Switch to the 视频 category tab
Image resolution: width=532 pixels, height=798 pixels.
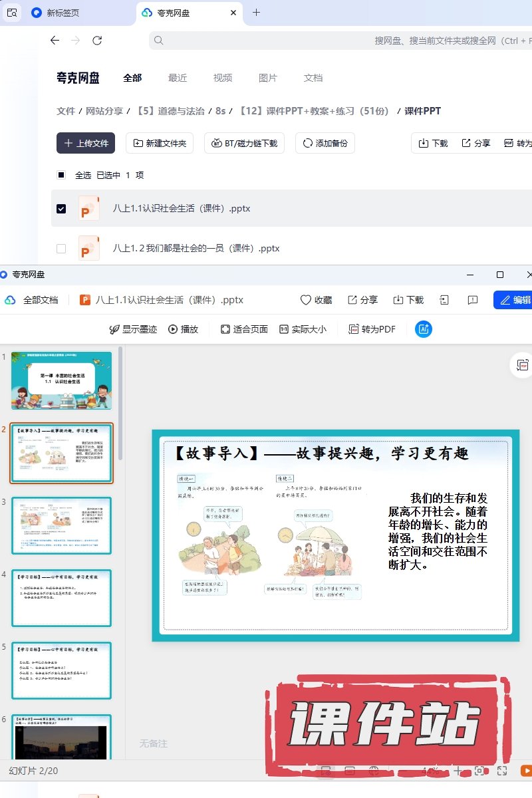(x=223, y=78)
